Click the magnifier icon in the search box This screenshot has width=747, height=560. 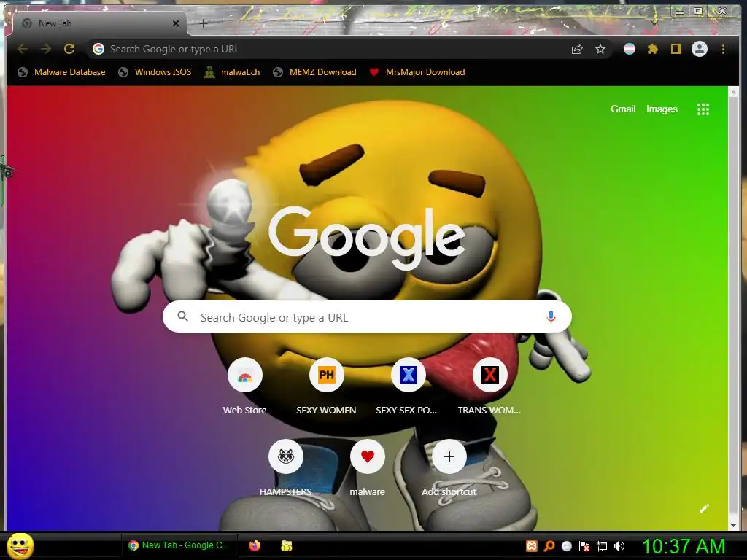[x=182, y=316]
